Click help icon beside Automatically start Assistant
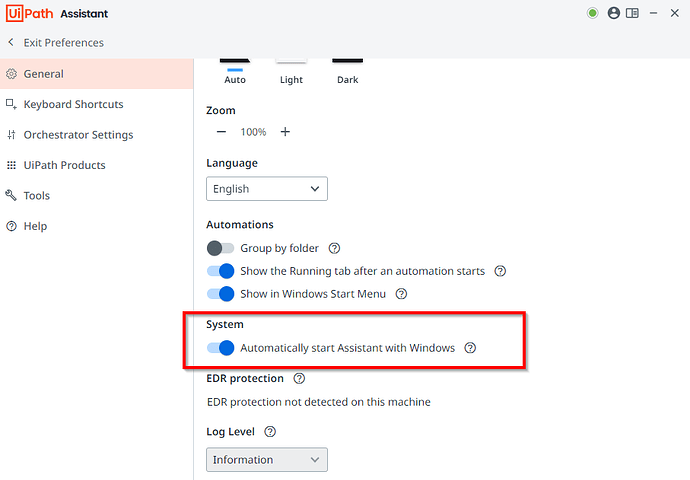Viewport: 690px width, 480px height. click(x=470, y=348)
